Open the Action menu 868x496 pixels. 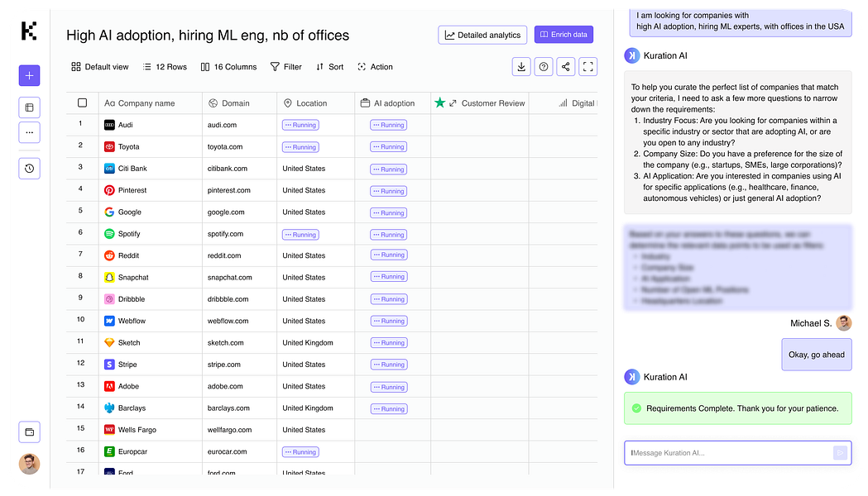pyautogui.click(x=375, y=67)
